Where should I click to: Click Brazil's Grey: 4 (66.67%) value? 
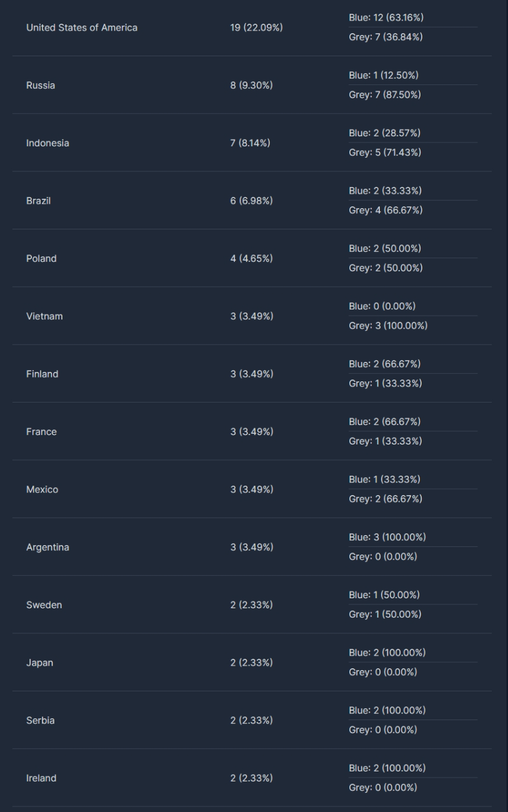pyautogui.click(x=386, y=210)
